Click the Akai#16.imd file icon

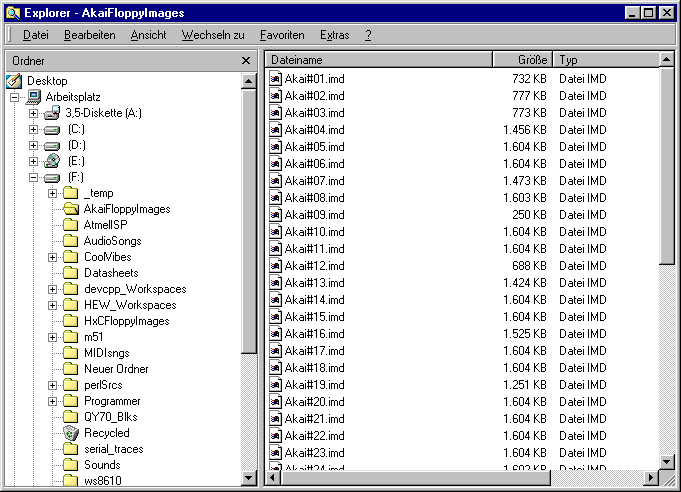tap(275, 334)
